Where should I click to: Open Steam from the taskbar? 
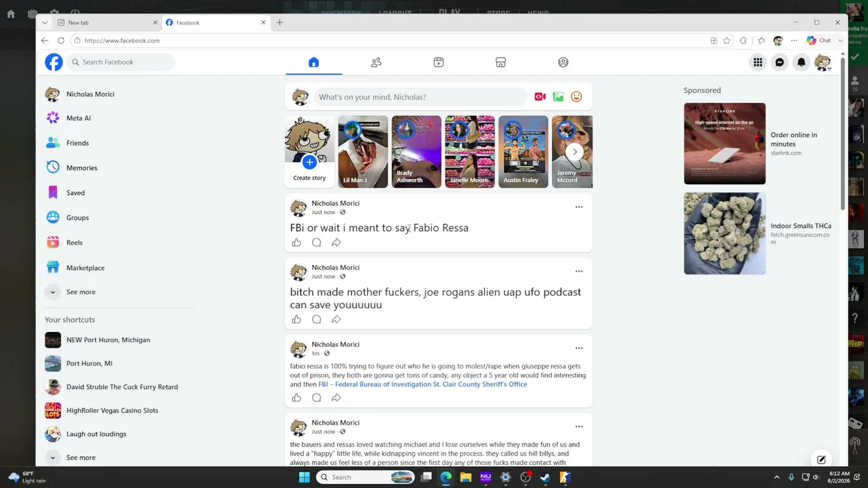pos(545,477)
